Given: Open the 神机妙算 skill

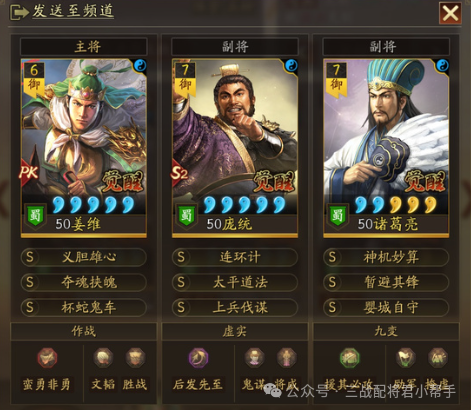Looking at the screenshot, I should click(x=386, y=257).
